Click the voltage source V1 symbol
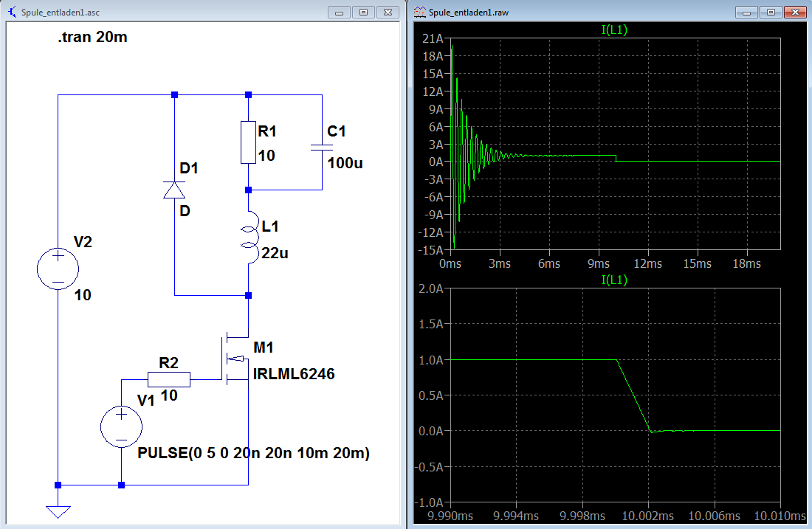This screenshot has width=812, height=529. pyautogui.click(x=121, y=426)
